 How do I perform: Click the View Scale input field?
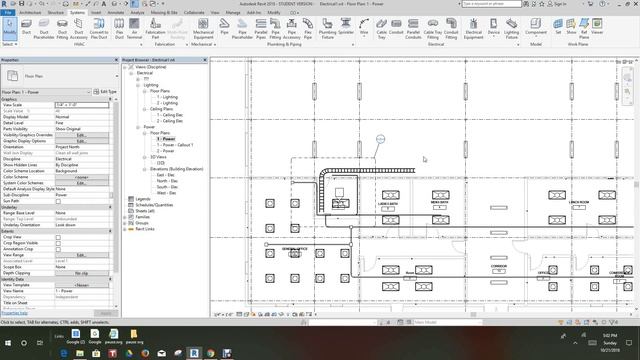tap(82, 105)
